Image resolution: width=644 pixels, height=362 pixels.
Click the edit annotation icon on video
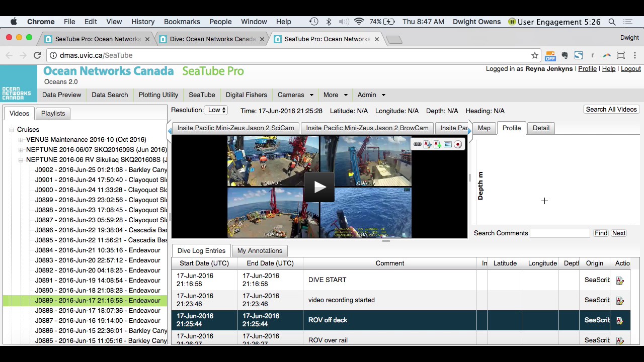point(427,144)
